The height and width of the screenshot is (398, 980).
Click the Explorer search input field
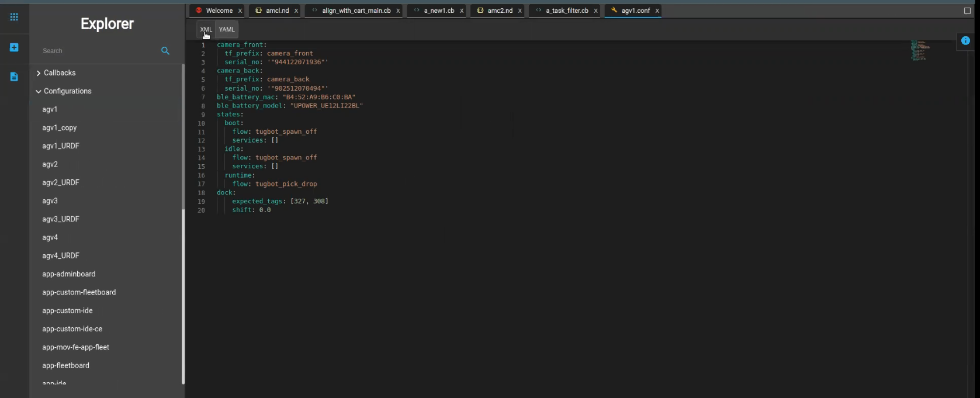coord(98,51)
